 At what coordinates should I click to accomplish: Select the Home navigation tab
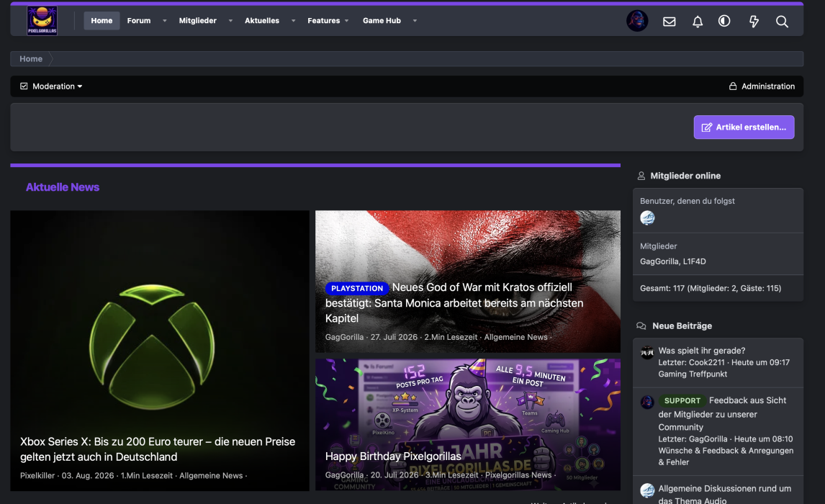[102, 20]
